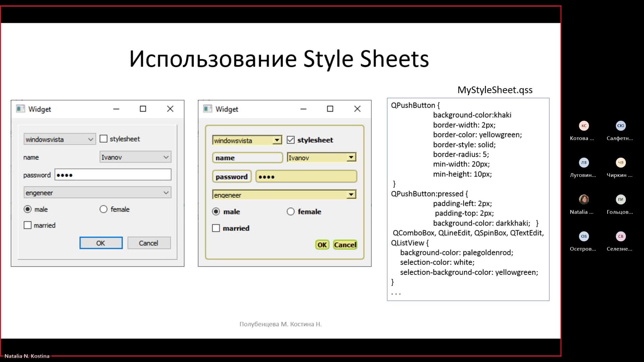The height and width of the screenshot is (362, 644).
Task: Click footer Полубенцева М. Костина Н.
Action: click(x=280, y=324)
